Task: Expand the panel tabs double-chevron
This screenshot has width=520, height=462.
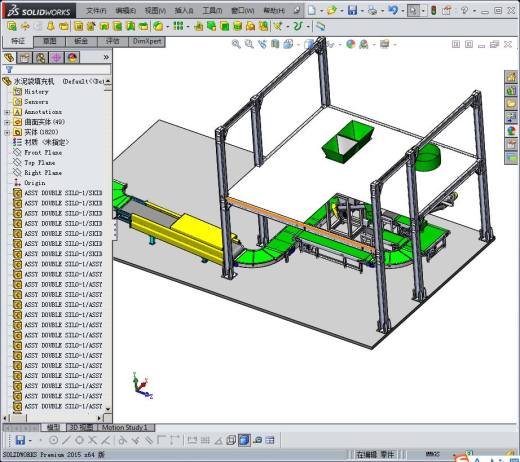Action: pos(106,57)
